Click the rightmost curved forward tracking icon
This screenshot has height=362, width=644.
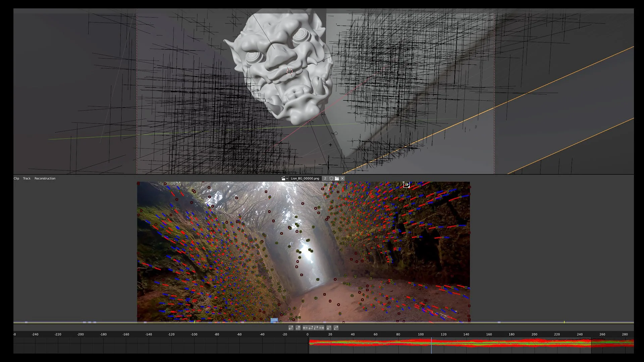coord(336,328)
